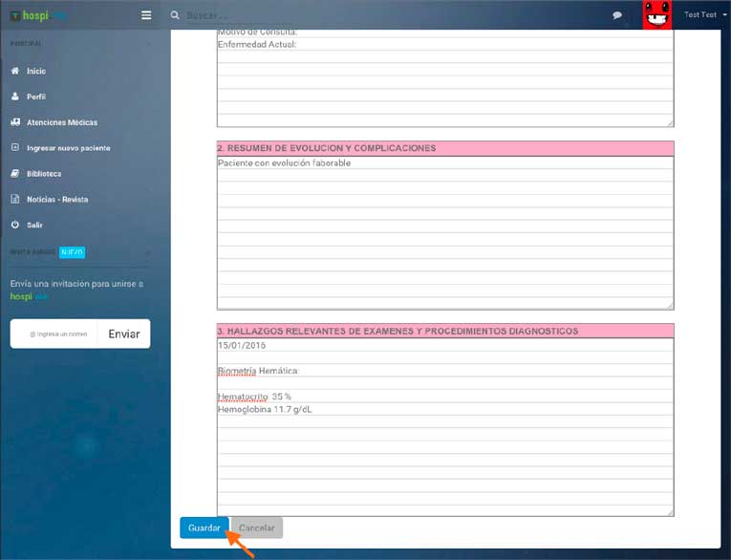Select Salir to log out
Viewport: 731px width, 560px height.
coord(33,225)
